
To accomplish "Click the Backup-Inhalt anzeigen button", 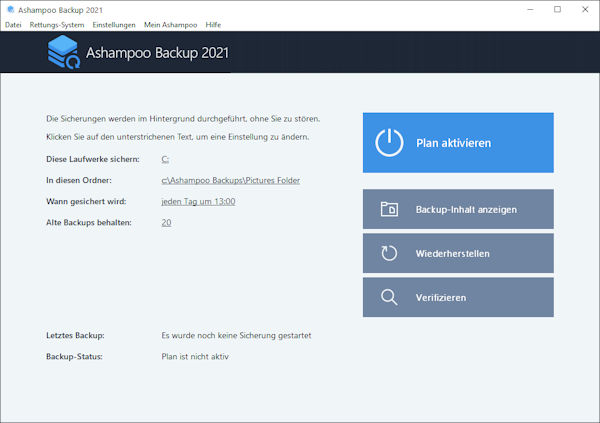I will 458,209.
